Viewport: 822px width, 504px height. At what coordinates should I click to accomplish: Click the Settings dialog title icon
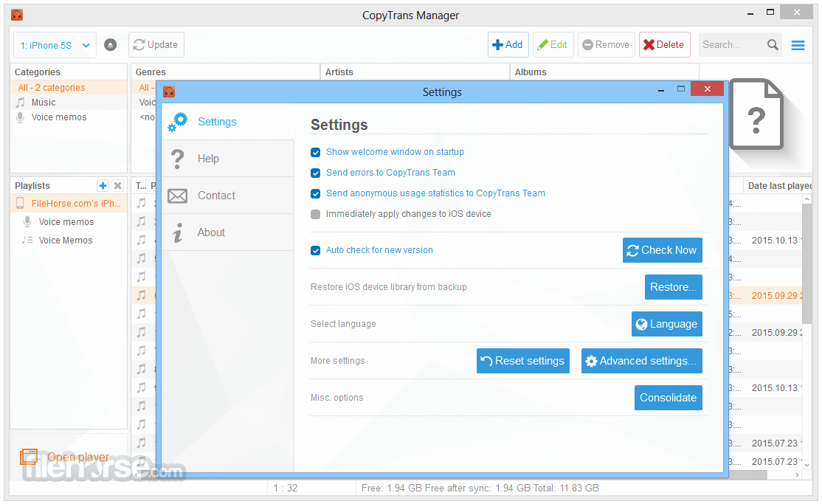pos(169,92)
